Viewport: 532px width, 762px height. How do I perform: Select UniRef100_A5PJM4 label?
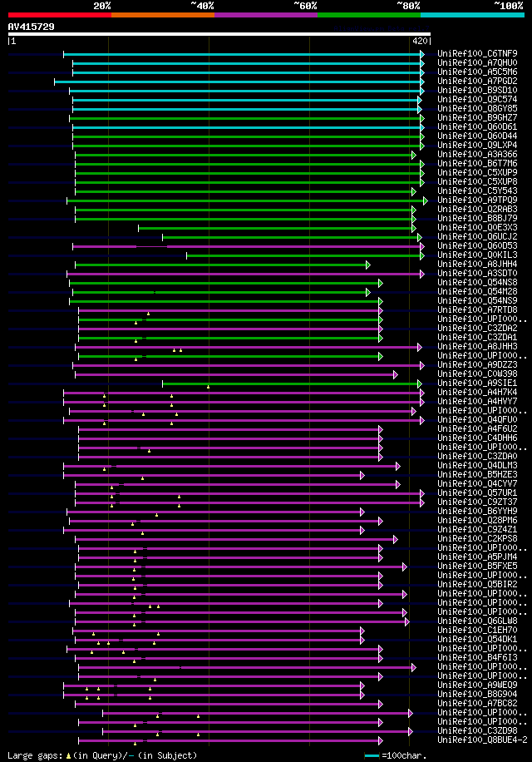click(478, 557)
